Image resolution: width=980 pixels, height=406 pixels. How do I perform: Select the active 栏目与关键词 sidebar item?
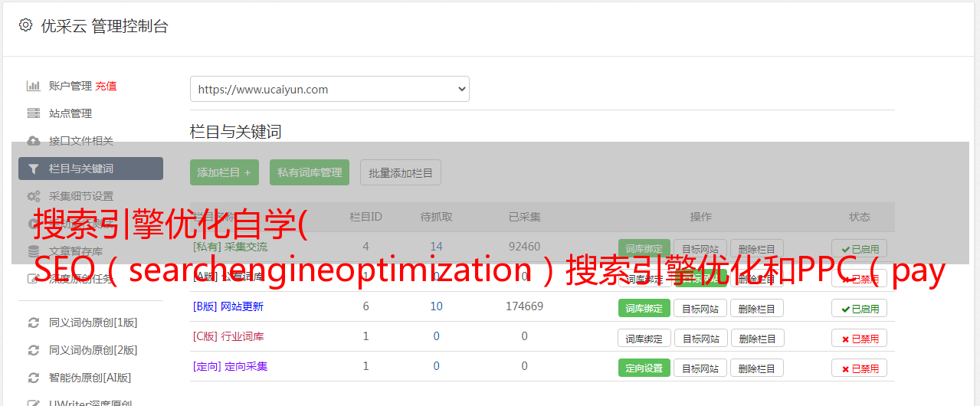[x=90, y=169]
